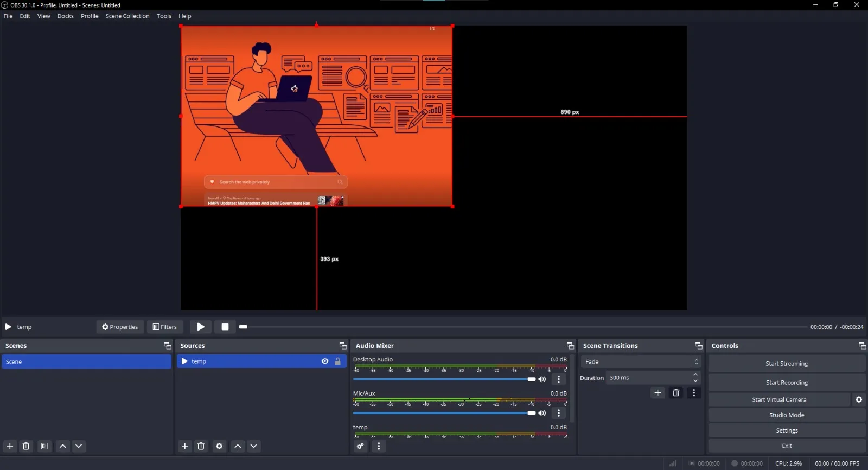Add a scene transition plus icon
This screenshot has width=868, height=470.
click(658, 393)
